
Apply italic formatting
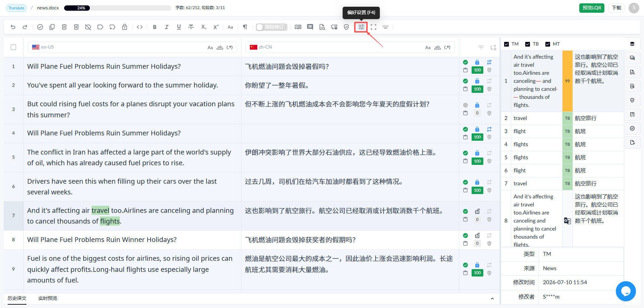[x=167, y=27]
